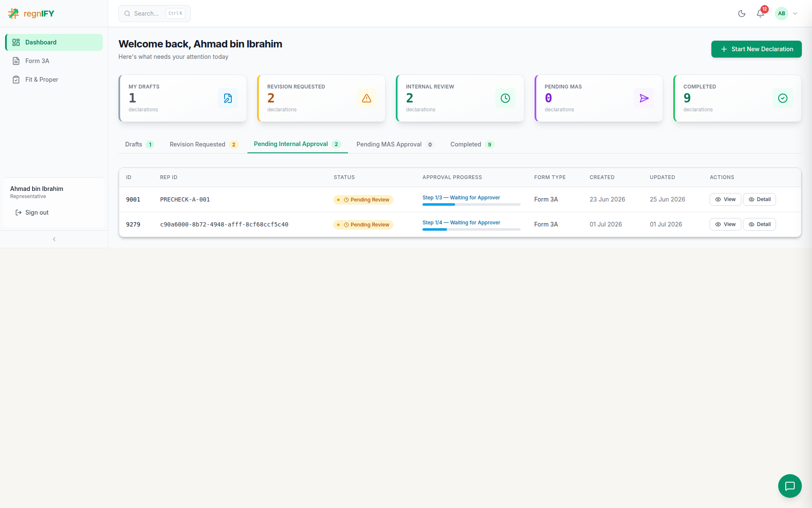Click REP ID c90a6000-8b72-4948-afff-8cf68ccf5c40
This screenshot has width=812, height=508.
pyautogui.click(x=224, y=224)
